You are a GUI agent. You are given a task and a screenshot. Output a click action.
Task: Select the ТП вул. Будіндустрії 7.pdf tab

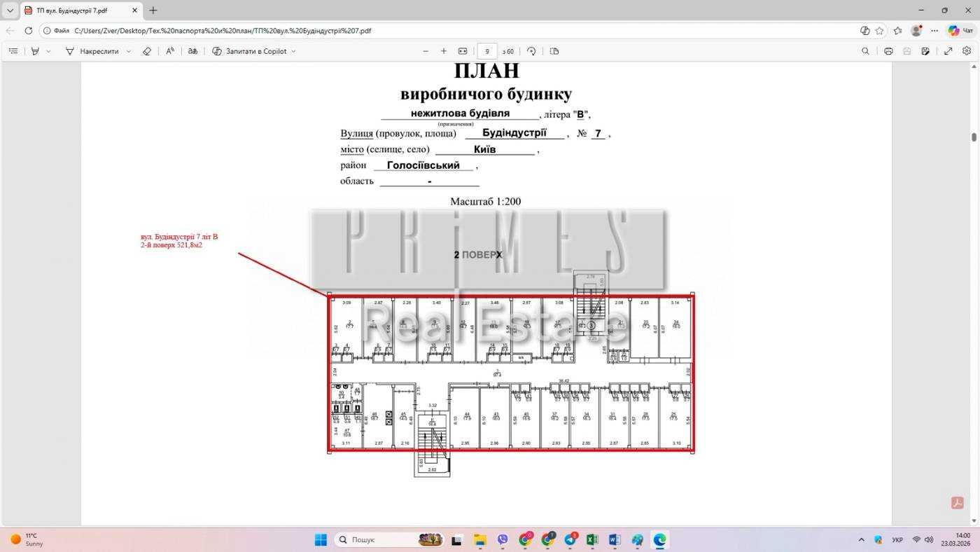[x=80, y=11]
